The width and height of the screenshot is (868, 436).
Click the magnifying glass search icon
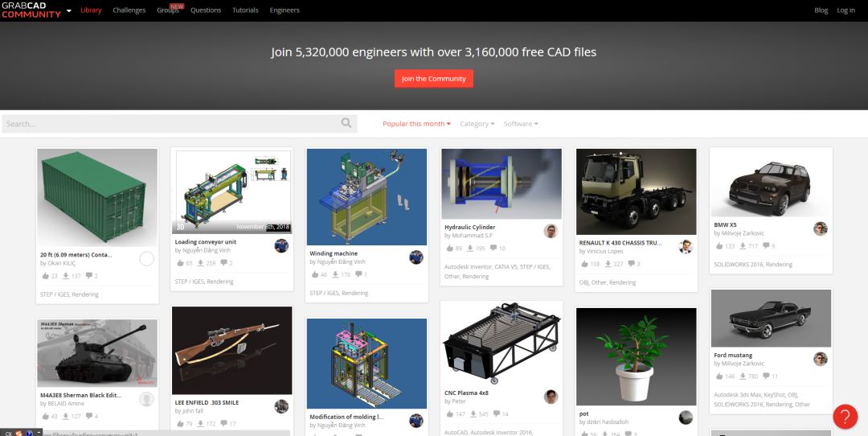point(346,123)
